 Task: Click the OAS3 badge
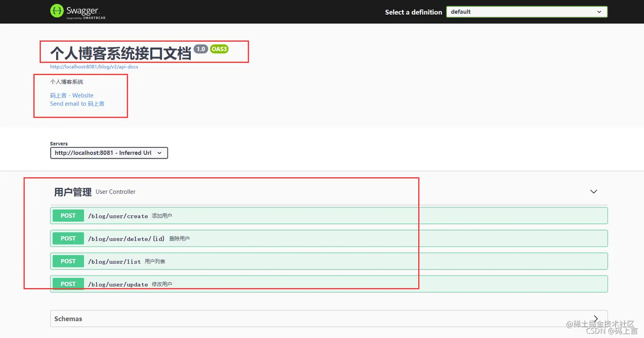click(219, 49)
